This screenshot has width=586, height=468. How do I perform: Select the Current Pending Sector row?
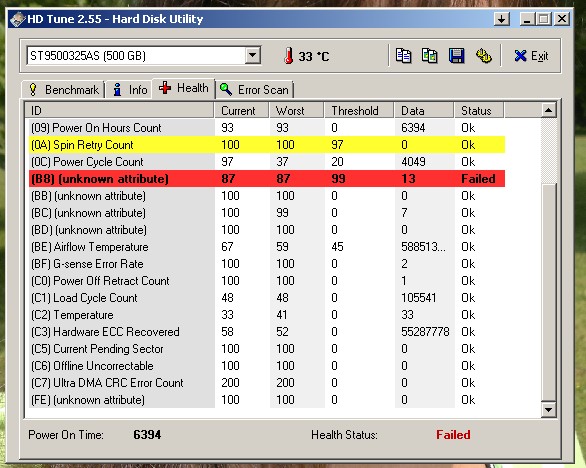coord(267,349)
